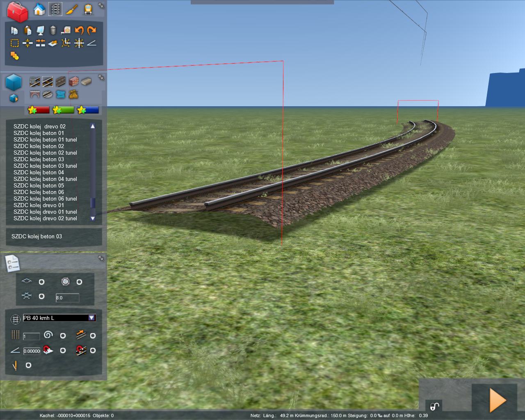Select the asphalt road category

[61, 82]
